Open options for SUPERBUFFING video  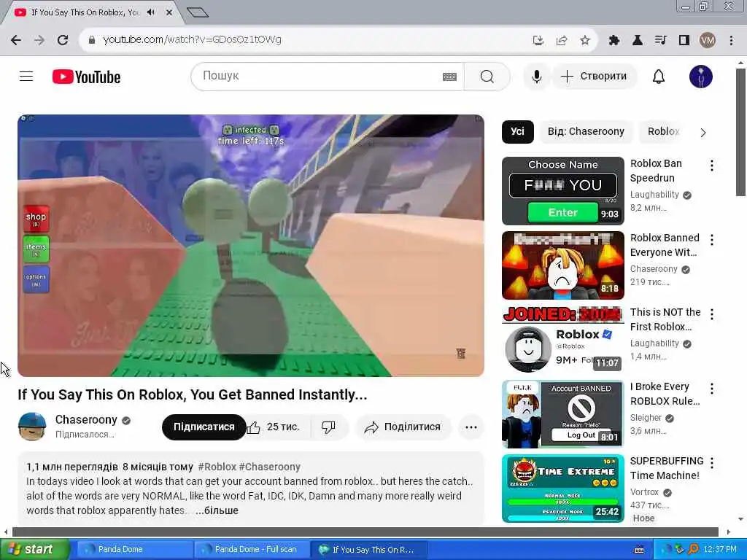(712, 462)
